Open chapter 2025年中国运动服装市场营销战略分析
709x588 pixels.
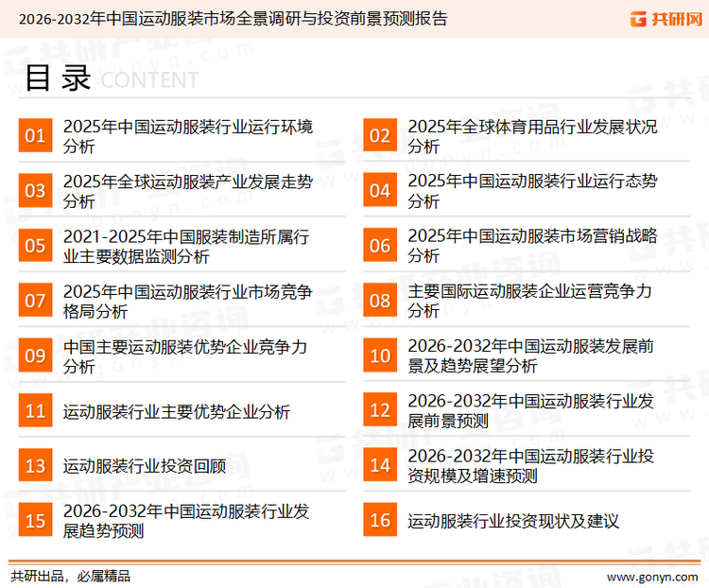[x=531, y=245]
